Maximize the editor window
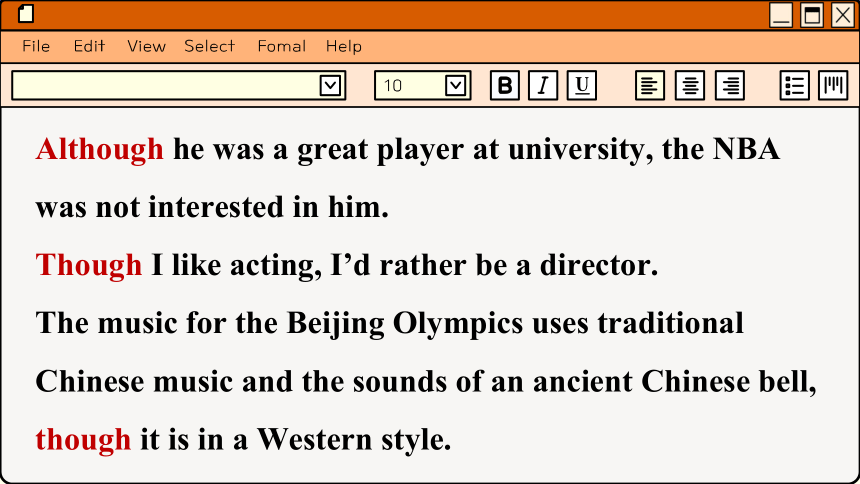The height and width of the screenshot is (484, 860). [x=812, y=15]
